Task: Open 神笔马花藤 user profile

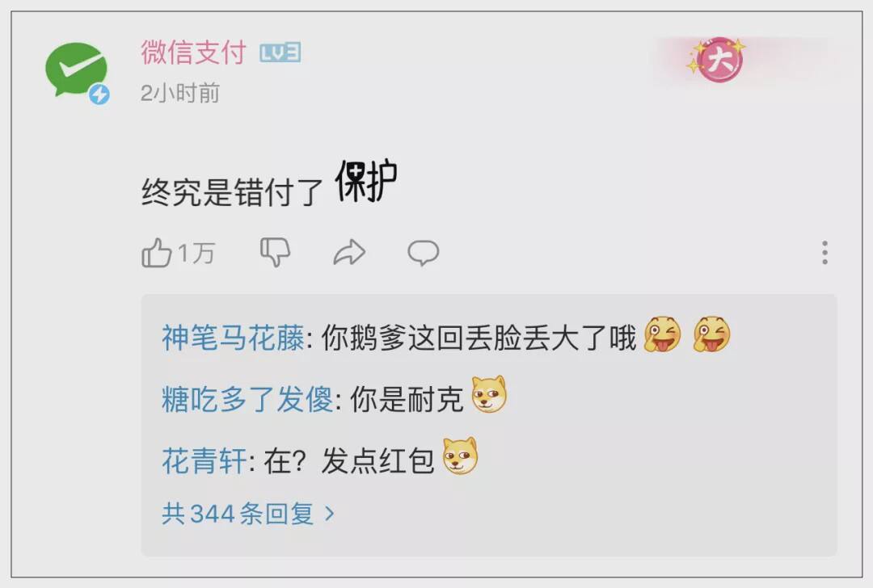Action: pos(233,338)
